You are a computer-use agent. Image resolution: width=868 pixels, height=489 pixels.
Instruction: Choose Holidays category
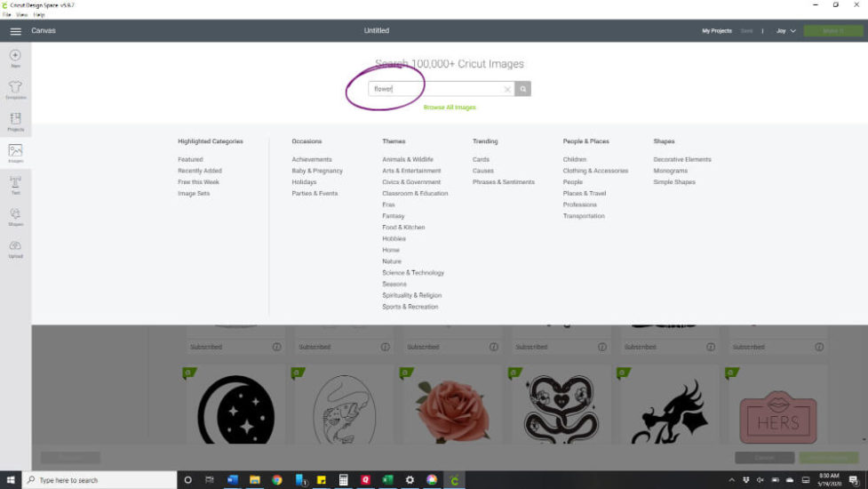pos(304,182)
